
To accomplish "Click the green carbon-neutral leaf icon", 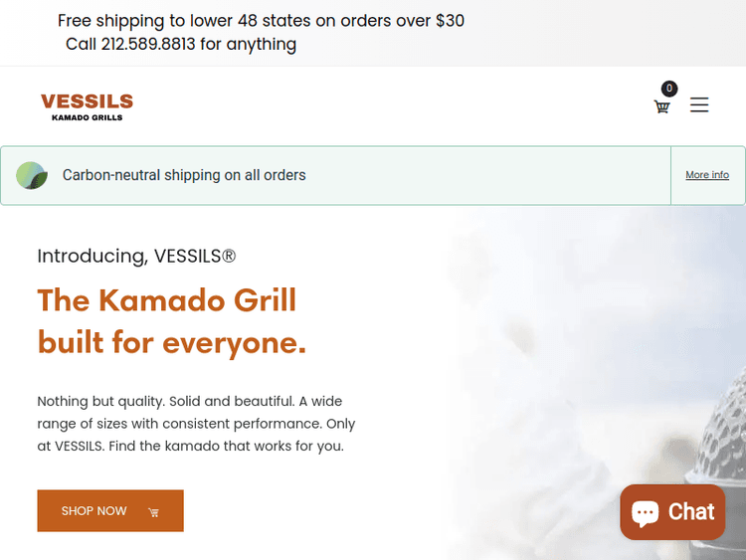I will tap(32, 175).
